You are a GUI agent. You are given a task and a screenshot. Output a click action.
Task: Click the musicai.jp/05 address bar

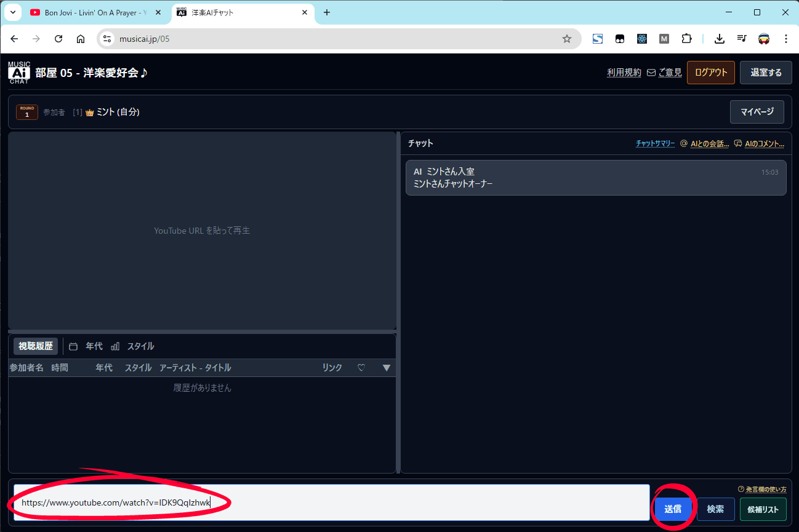[x=339, y=39]
